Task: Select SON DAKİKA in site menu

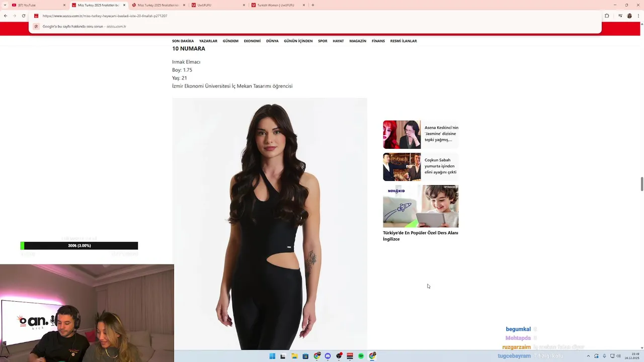Action: (x=183, y=41)
